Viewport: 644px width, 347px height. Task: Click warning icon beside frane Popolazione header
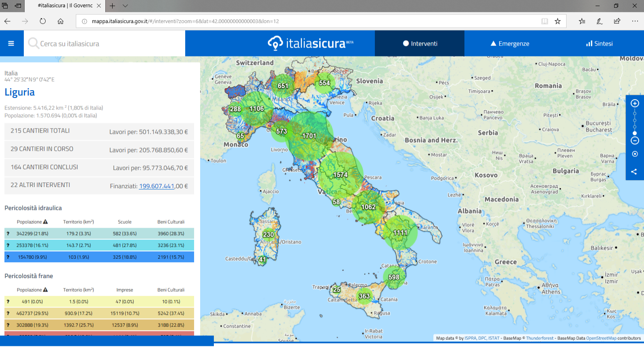tap(45, 290)
